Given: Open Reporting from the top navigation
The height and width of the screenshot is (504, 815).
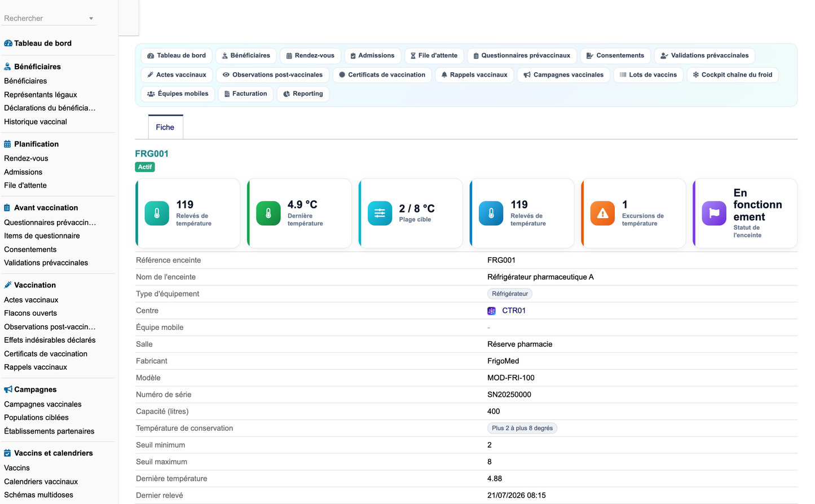Looking at the screenshot, I should coord(303,94).
